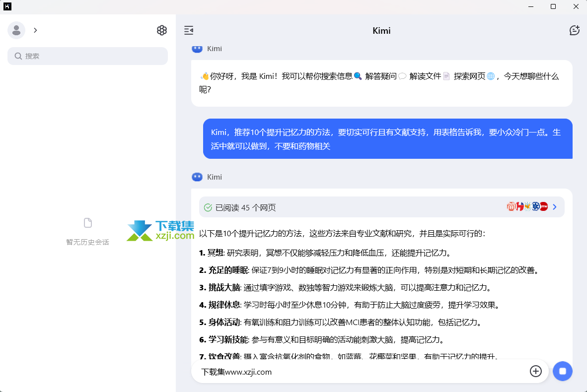Image resolution: width=587 pixels, height=392 pixels.
Task: Click the Kimi name label above second reply
Action: click(x=215, y=177)
